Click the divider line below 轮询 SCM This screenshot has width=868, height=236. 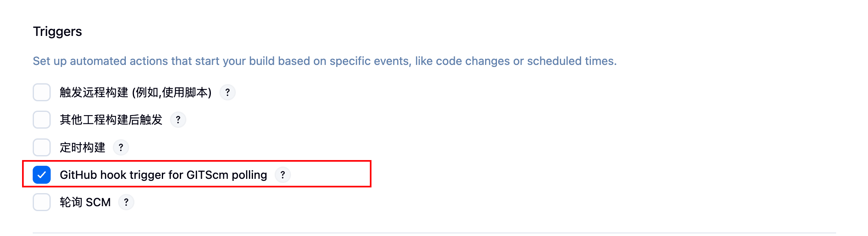point(434,233)
